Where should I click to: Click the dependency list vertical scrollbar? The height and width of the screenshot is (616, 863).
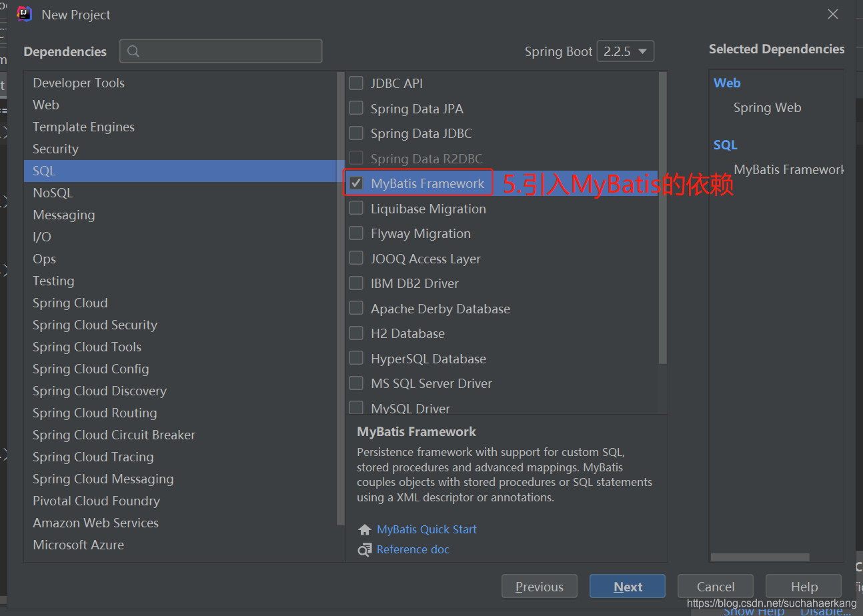click(662, 218)
